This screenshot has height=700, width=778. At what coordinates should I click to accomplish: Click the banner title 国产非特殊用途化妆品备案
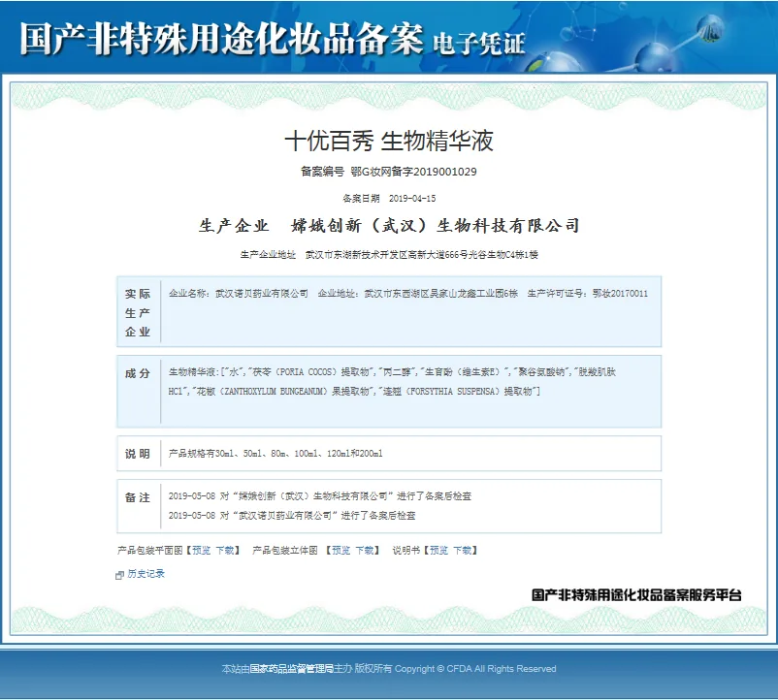(x=221, y=38)
